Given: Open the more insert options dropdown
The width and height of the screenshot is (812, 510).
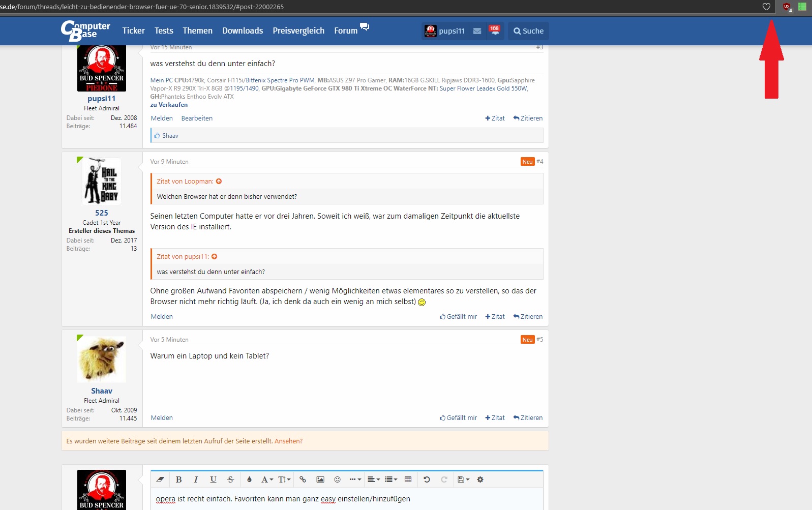Looking at the screenshot, I should [x=355, y=479].
